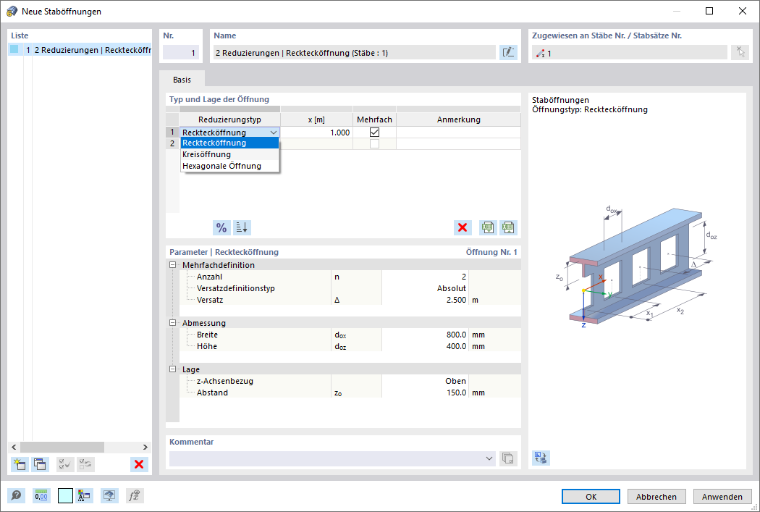
Task: Click the red delete row icon
Action: pos(462,227)
